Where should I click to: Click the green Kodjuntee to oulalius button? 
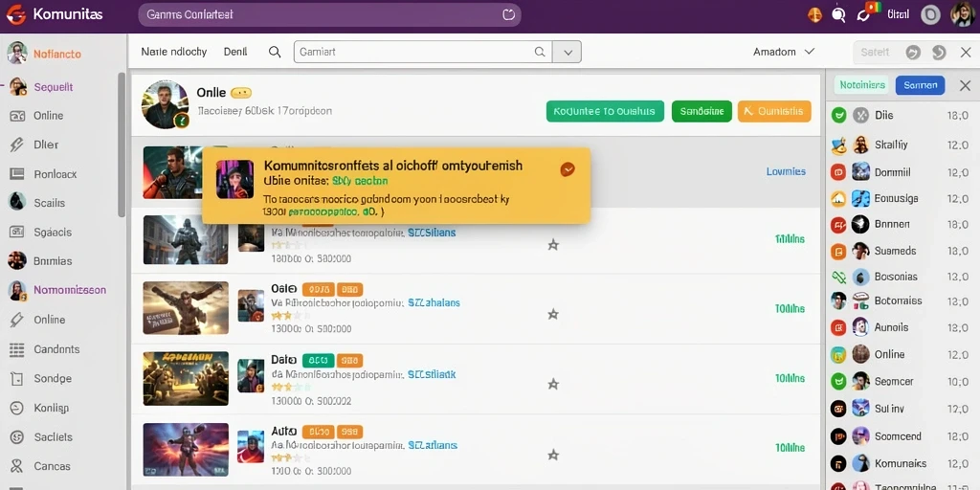(605, 111)
